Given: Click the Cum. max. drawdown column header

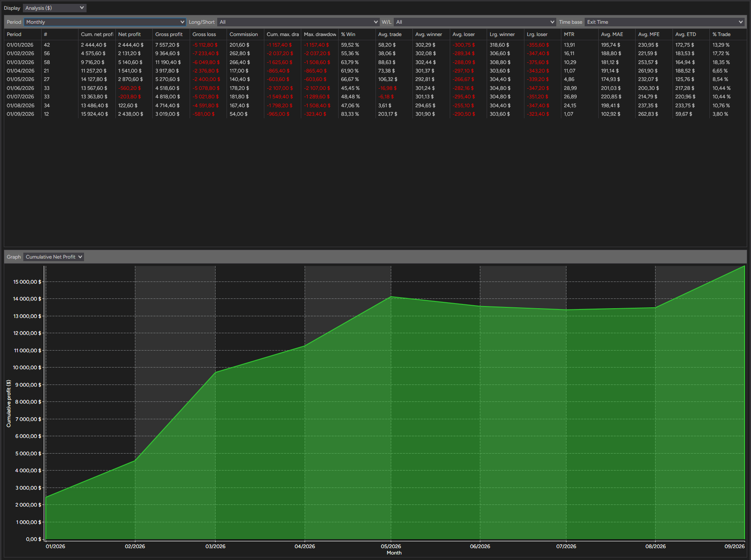Looking at the screenshot, I should [283, 34].
